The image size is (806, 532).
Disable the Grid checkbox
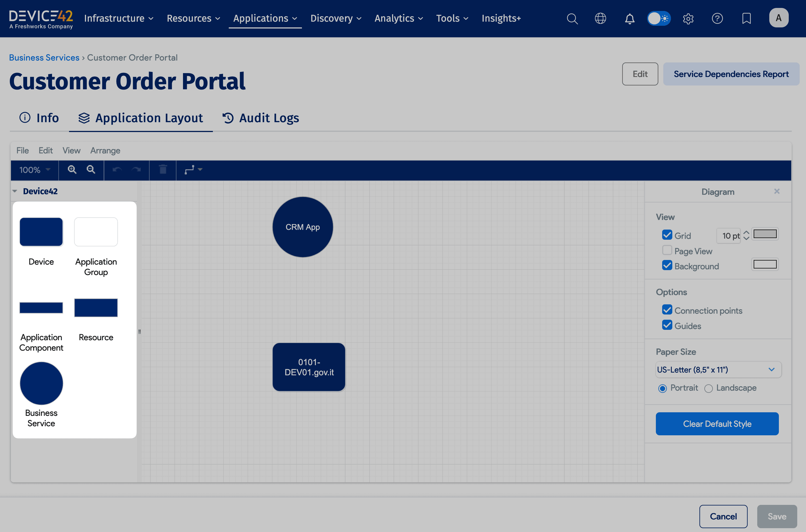click(x=667, y=235)
